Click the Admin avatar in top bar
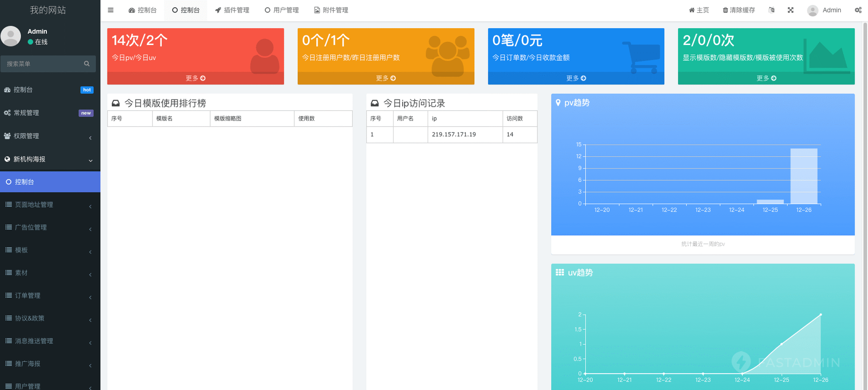Screen dimensions: 868x390 pyautogui.click(x=813, y=10)
